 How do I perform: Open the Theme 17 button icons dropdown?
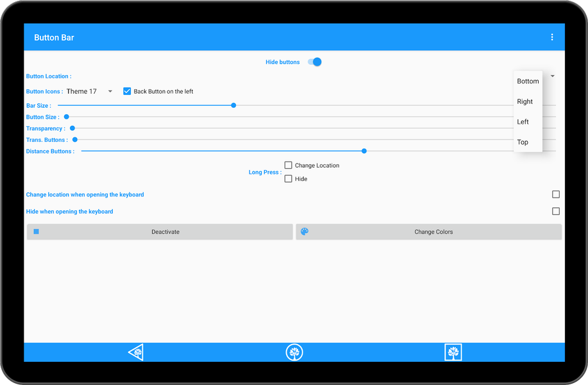pos(89,91)
